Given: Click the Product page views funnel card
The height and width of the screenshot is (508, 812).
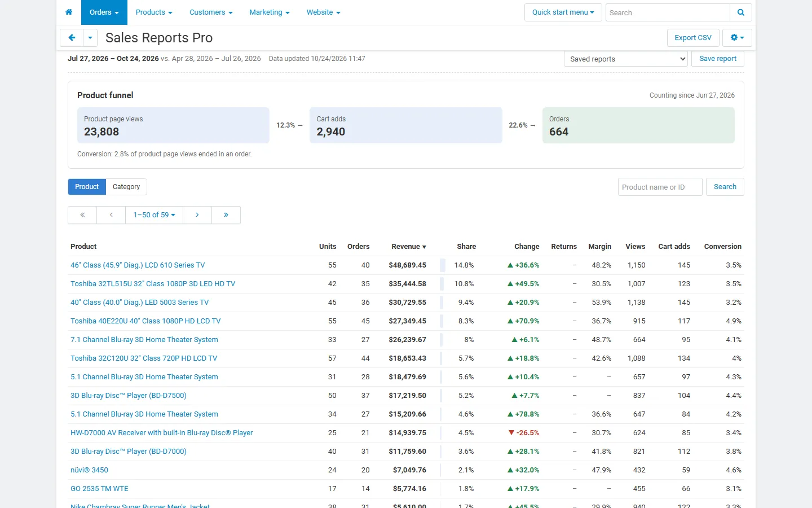Looking at the screenshot, I should point(173,125).
